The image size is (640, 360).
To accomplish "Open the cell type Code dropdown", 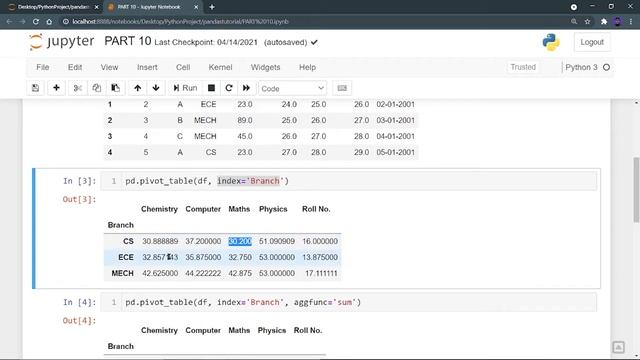I will pyautogui.click(x=292, y=89).
